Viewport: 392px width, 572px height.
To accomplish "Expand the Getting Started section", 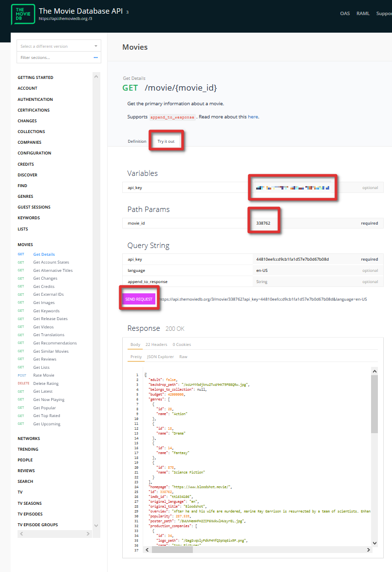I will 36,77.
